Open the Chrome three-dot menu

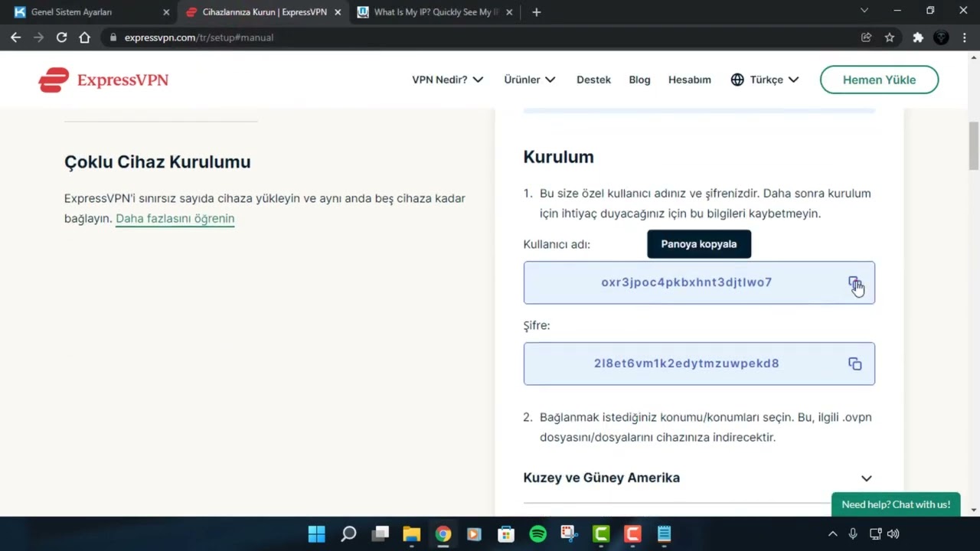pos(965,37)
